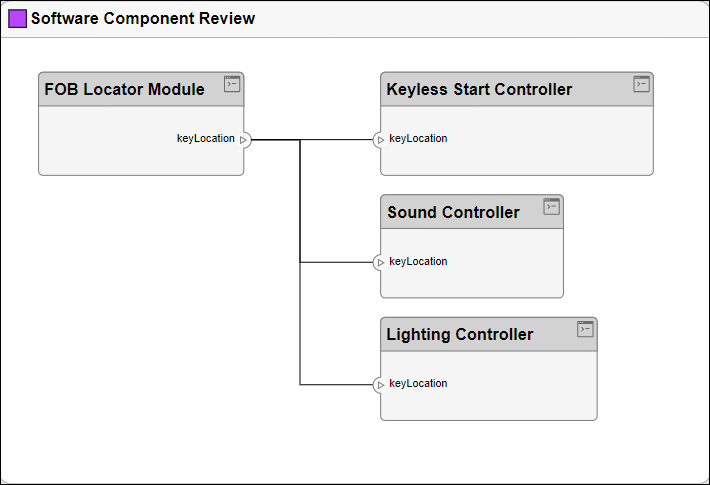Image resolution: width=710 pixels, height=485 pixels.
Task: Click the keyLocation label on Lighting Controller
Action: coord(418,384)
